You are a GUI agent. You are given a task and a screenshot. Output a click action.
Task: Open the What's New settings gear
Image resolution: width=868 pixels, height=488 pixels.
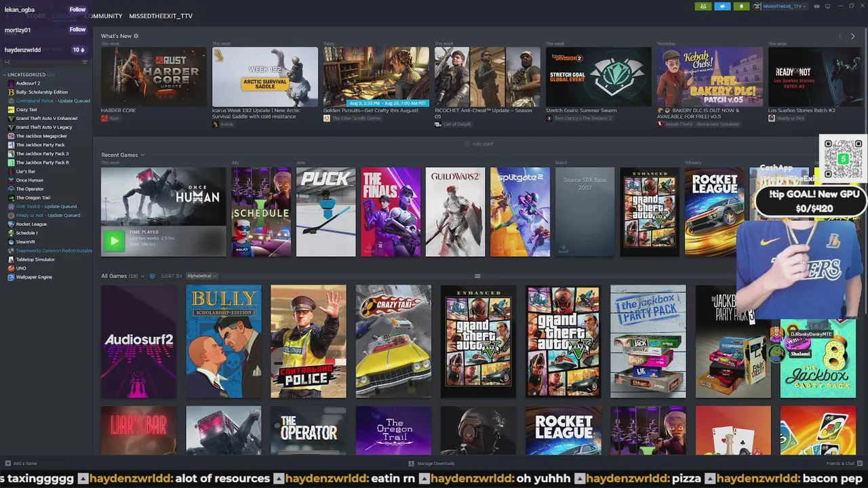(136, 36)
